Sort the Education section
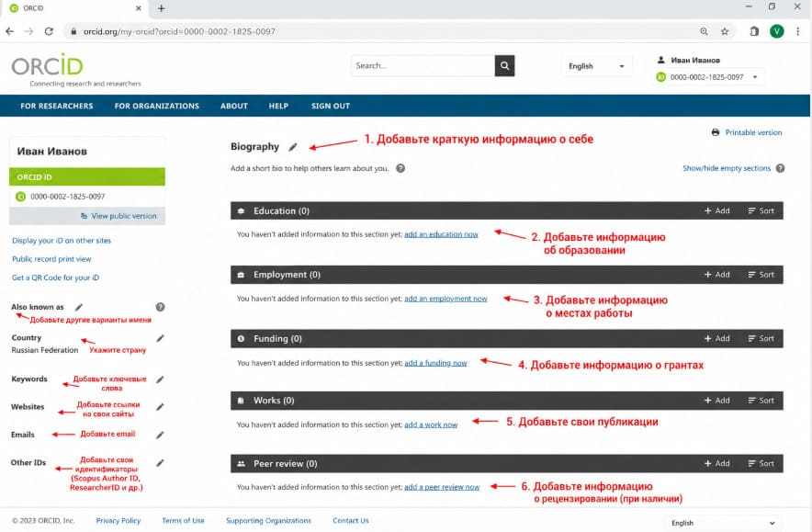 click(x=761, y=210)
